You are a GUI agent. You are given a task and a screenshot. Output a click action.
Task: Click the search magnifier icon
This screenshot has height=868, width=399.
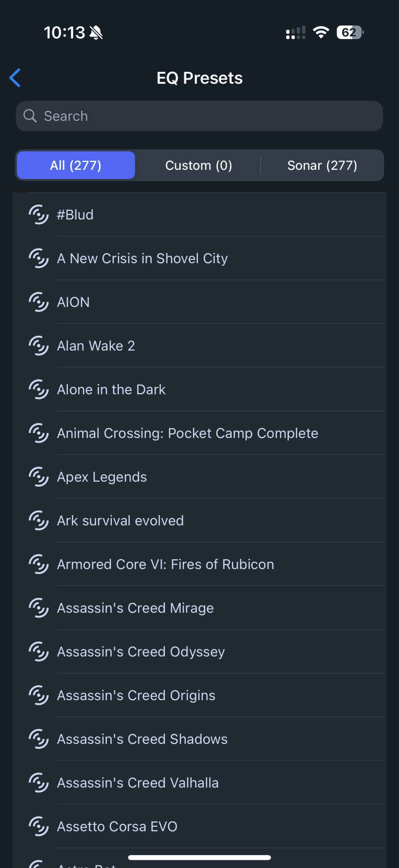click(x=30, y=116)
